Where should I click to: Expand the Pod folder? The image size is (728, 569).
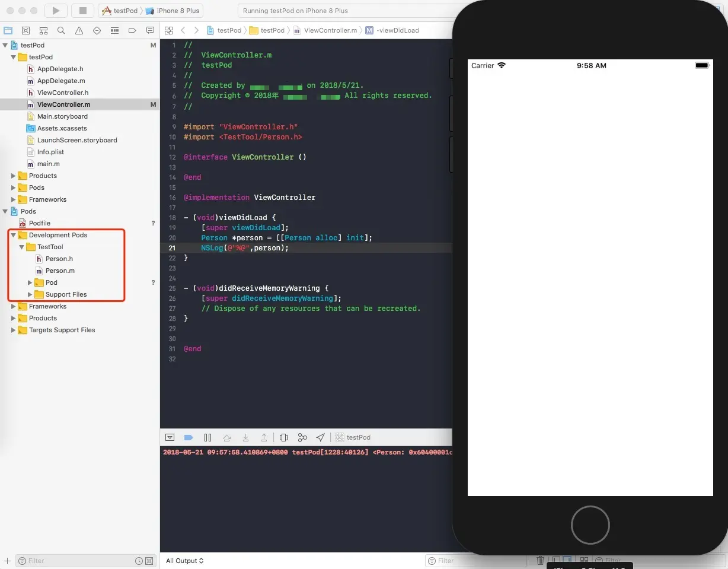pyautogui.click(x=30, y=282)
